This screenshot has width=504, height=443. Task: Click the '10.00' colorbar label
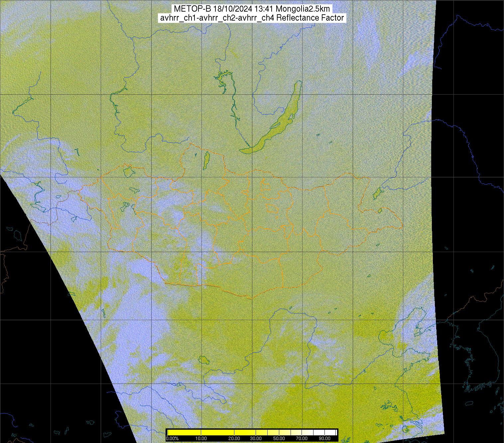coord(201,439)
